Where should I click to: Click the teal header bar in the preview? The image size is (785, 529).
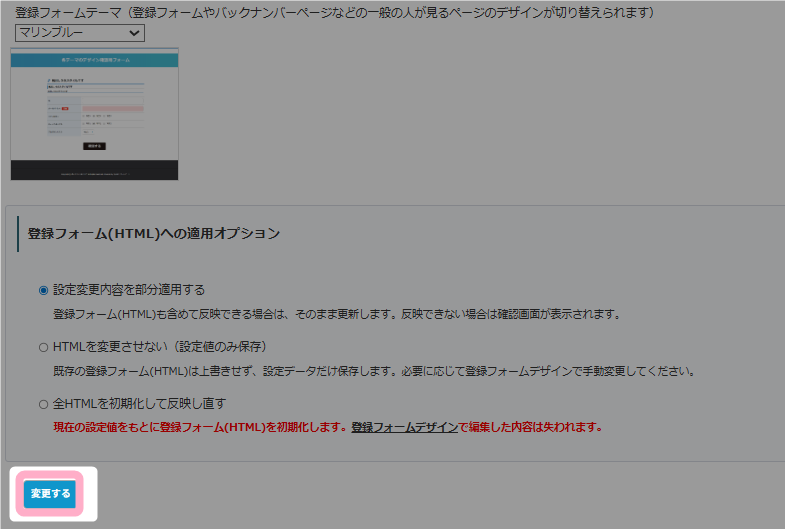94,60
